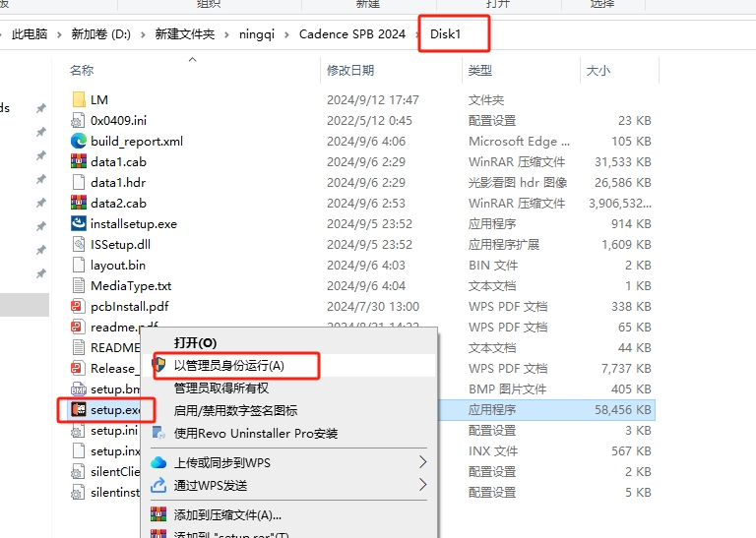
Task: Go to ningqi breadcrumb folder
Action: click(x=257, y=34)
